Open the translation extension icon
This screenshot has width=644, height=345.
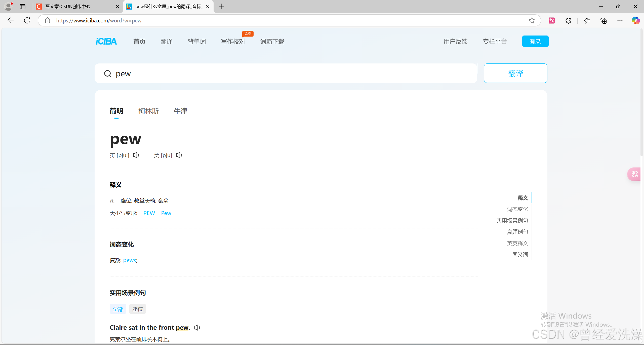(x=552, y=21)
